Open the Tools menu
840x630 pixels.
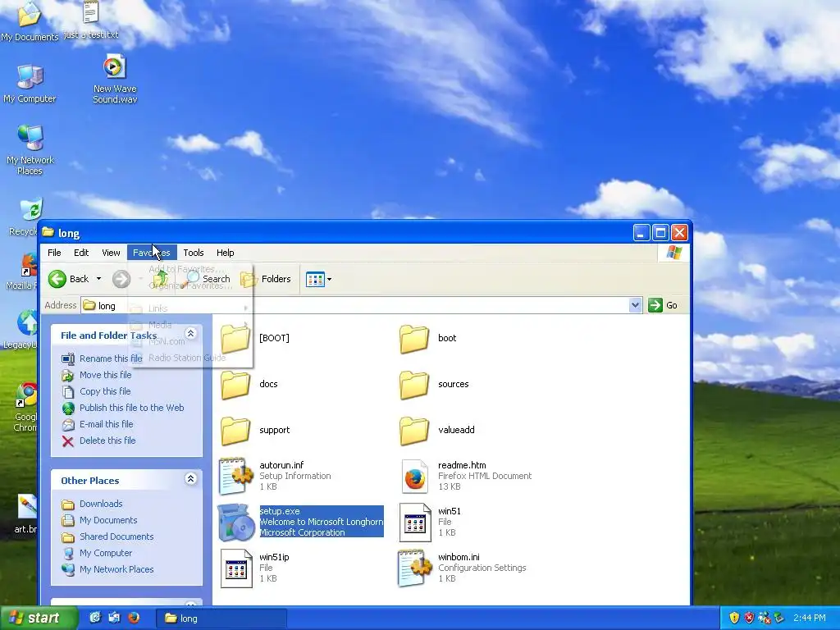(194, 253)
